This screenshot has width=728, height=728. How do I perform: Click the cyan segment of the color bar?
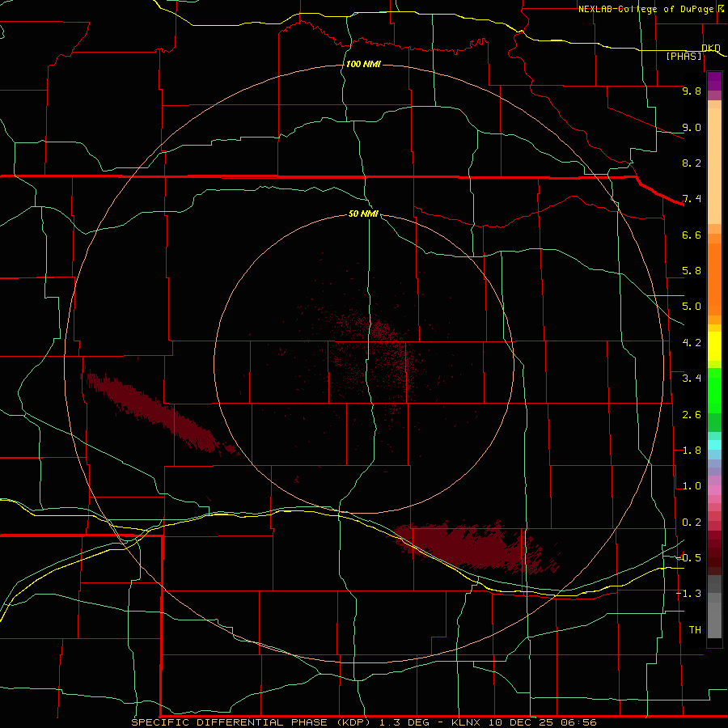[x=714, y=444]
